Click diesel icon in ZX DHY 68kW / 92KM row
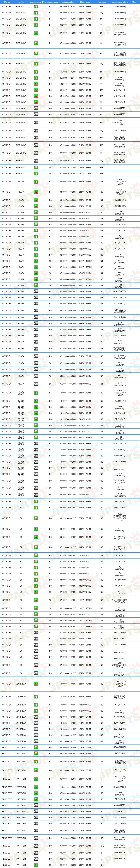Image resolution: width=140 pixels, height=868 pixels. click(36, 651)
